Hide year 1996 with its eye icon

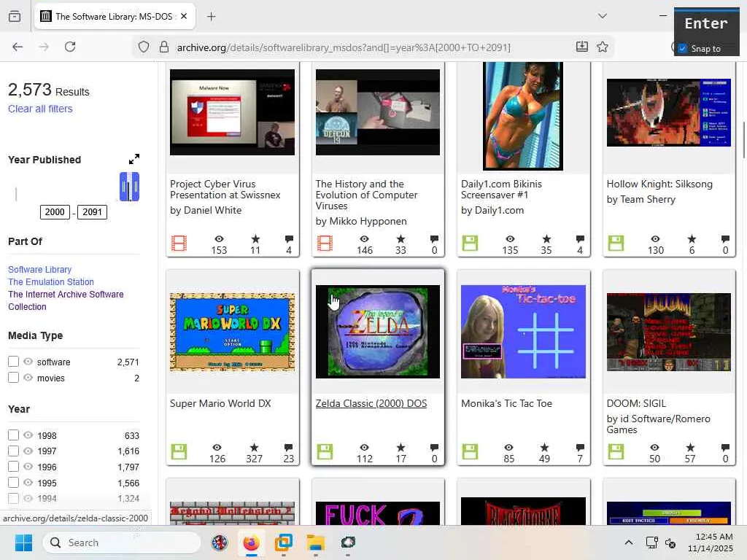[28, 467]
